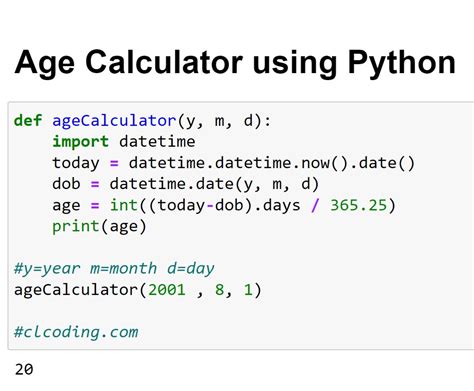Click the 'Age Calculator using Python' title
This screenshot has height=391, width=474.
coord(235,63)
